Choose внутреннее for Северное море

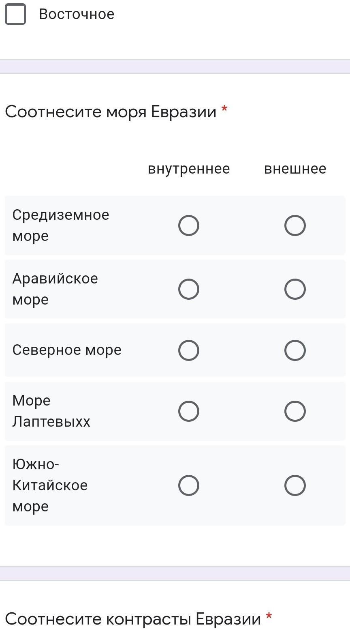189,350
